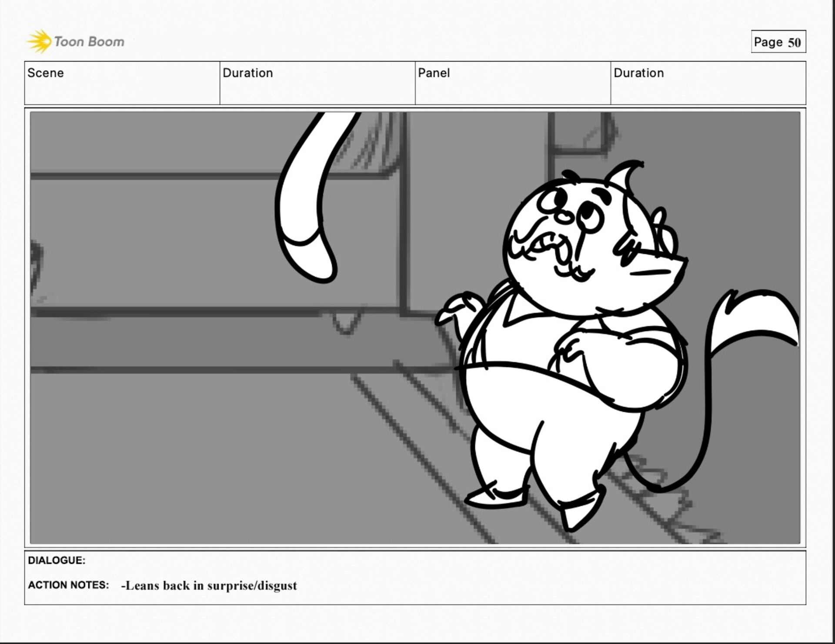Select the first Duration header cell

[317, 83]
